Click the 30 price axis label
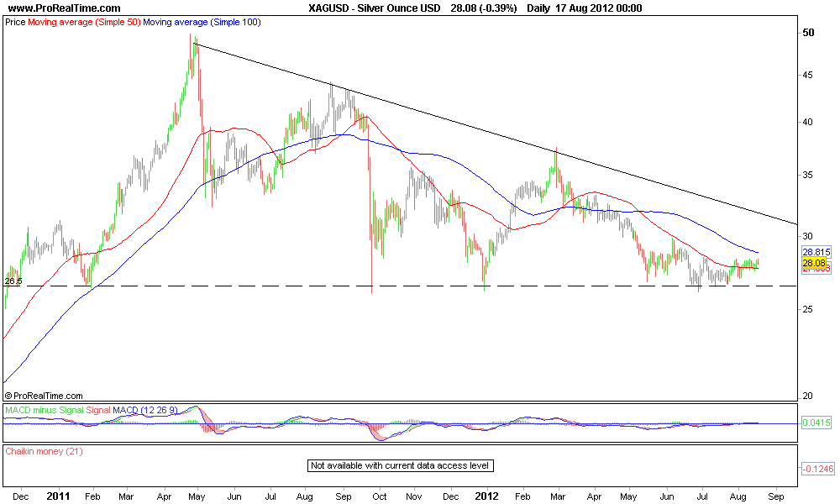Image resolution: width=840 pixels, height=504 pixels. tap(807, 236)
